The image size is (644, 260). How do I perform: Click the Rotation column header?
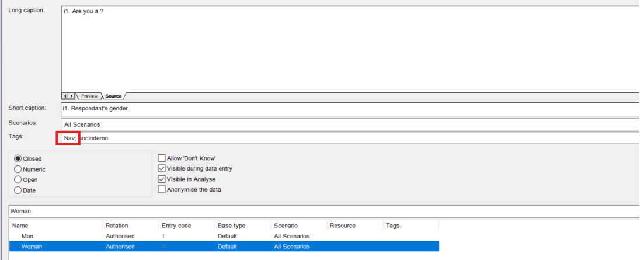point(117,226)
